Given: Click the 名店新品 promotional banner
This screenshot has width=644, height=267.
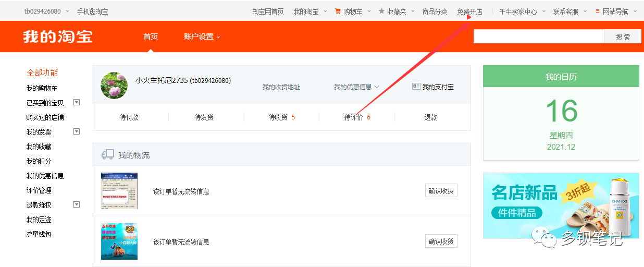Looking at the screenshot, I should tap(561, 205).
